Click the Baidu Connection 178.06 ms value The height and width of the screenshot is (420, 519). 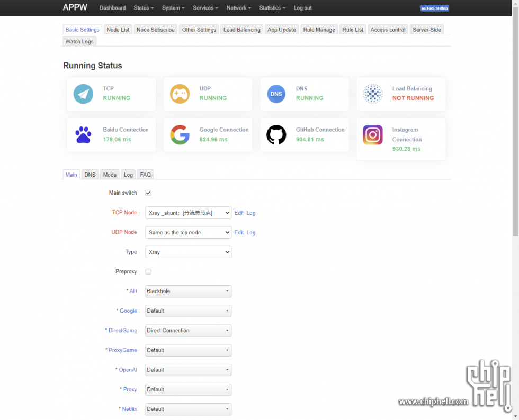[117, 140]
